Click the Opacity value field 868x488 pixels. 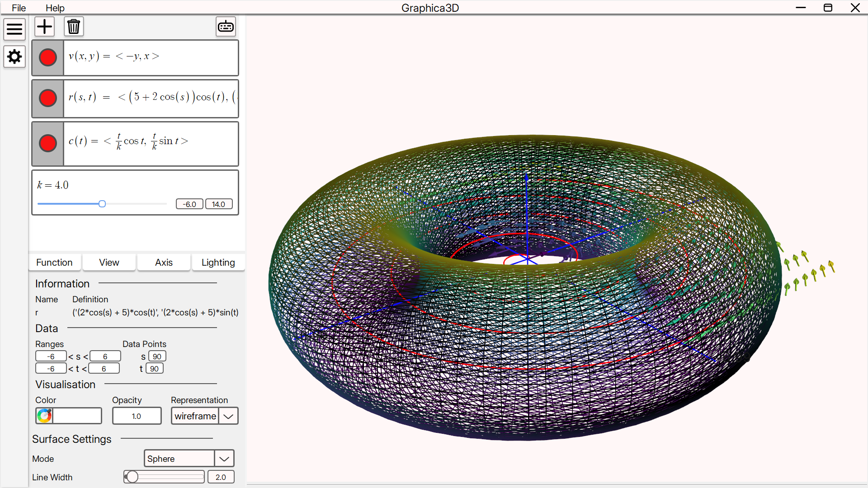pyautogui.click(x=137, y=416)
